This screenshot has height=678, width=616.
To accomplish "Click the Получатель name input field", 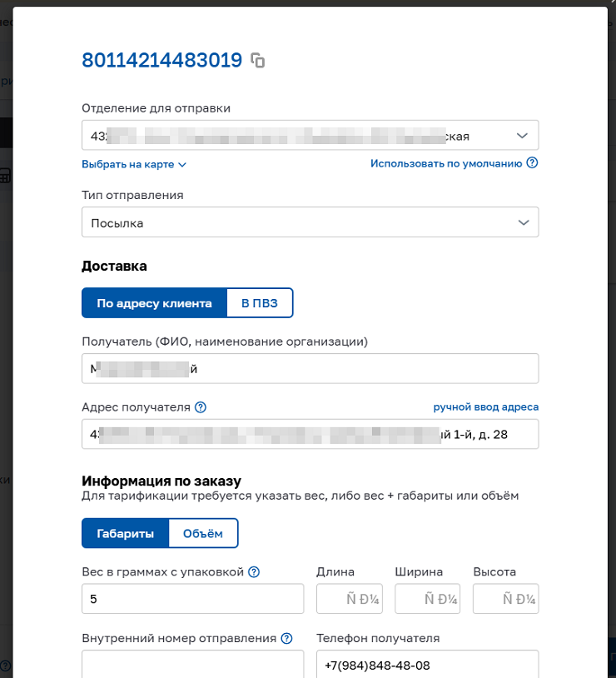I will (310, 369).
